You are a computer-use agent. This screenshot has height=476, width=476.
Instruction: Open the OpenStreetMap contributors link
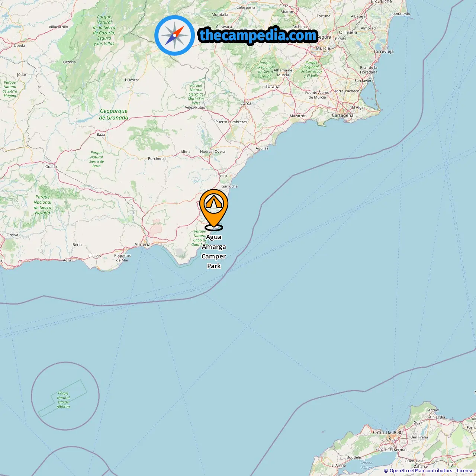coord(421,470)
